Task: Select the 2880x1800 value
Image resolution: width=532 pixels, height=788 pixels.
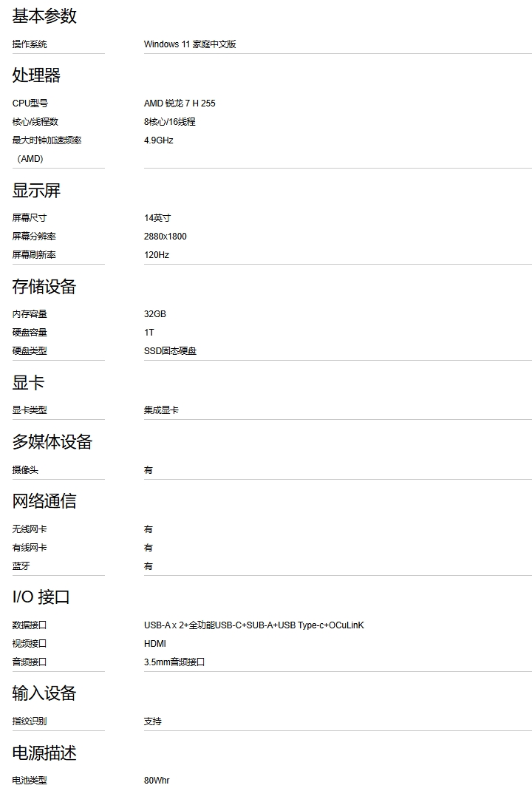Action: [x=166, y=237]
